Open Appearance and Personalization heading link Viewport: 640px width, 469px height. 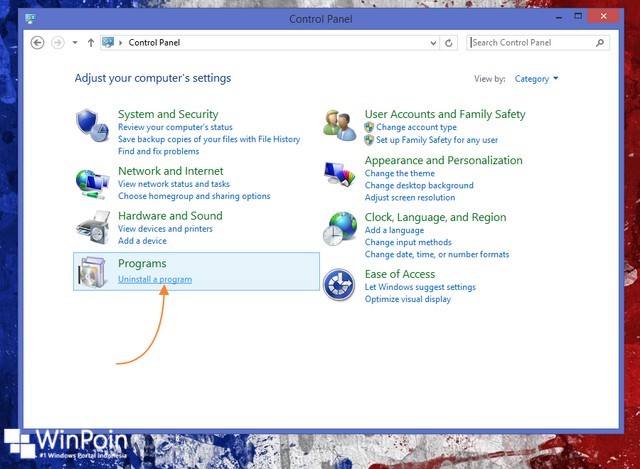(x=443, y=160)
